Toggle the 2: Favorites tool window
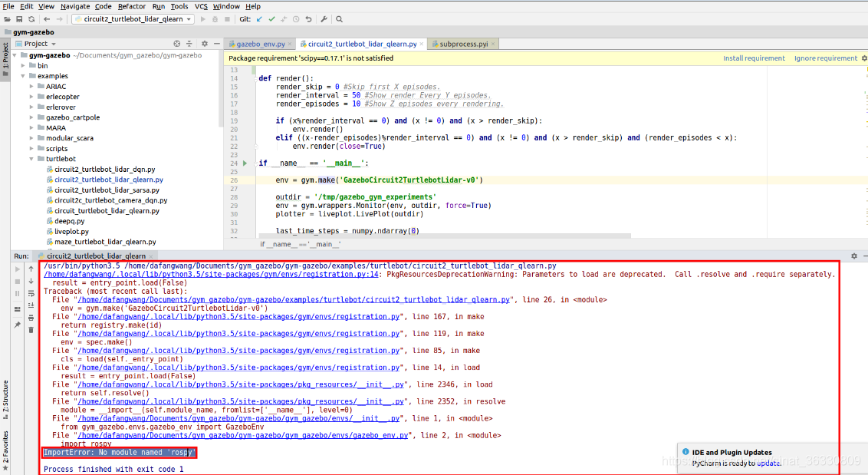The image size is (868, 475). coord(5,451)
